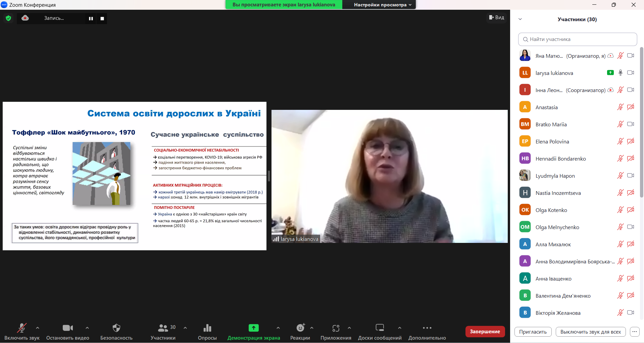Unmute microphone with Включить звук
Image resolution: width=644 pixels, height=343 pixels.
pyautogui.click(x=22, y=328)
